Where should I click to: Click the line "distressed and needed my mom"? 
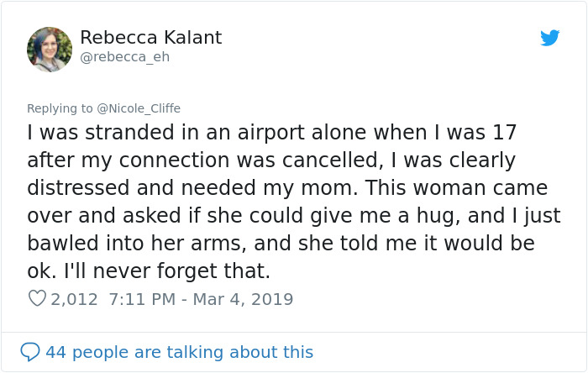pos(286,187)
